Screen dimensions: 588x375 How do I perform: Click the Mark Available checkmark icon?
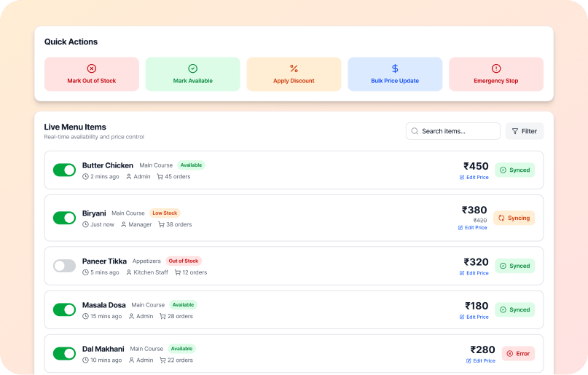(193, 68)
